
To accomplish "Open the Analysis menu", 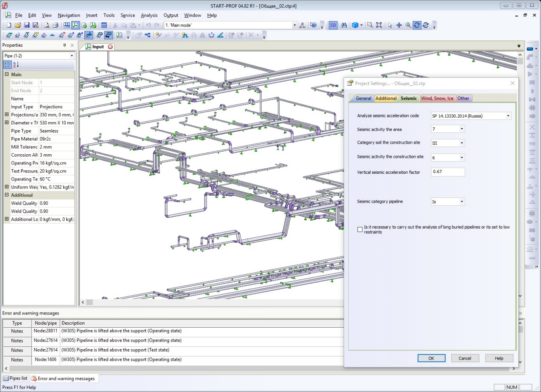I will 149,15.
